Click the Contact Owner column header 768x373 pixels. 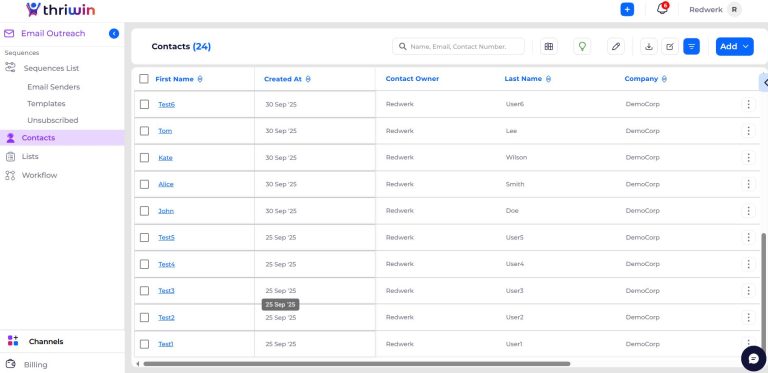(412, 79)
